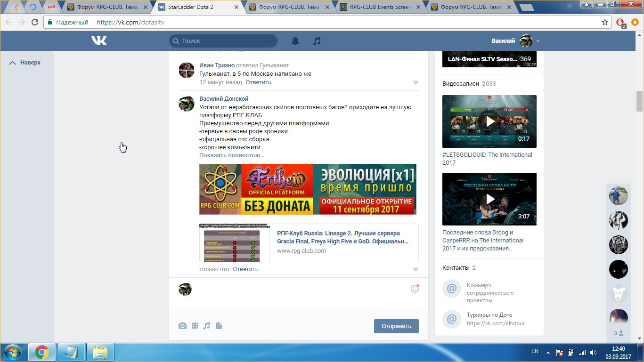Show hidden tray icons arrow
The height and width of the screenshot is (362, 644).
tap(548, 352)
